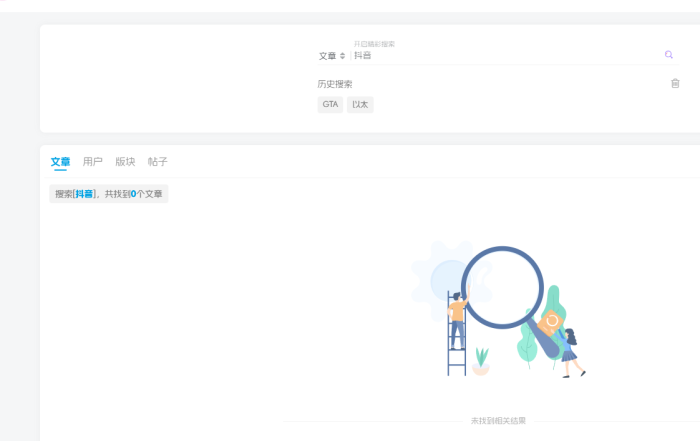The height and width of the screenshot is (441, 700).
Task: Open the 文章 search type dropdown
Action: tap(331, 56)
